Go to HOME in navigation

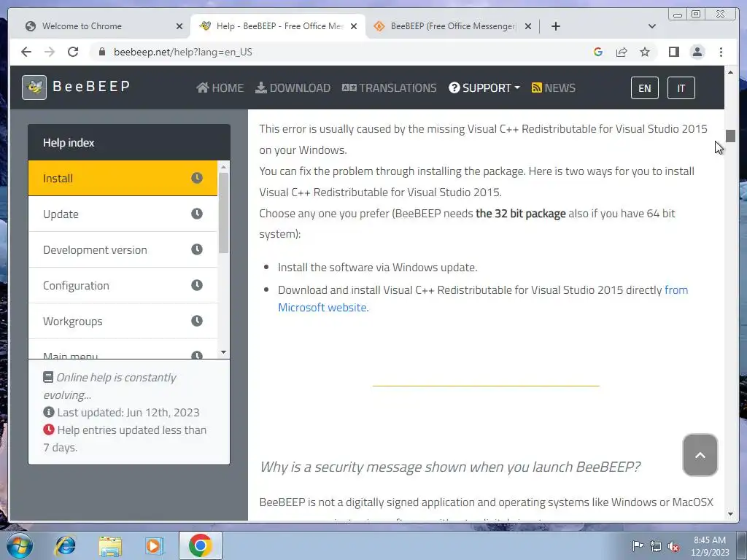220,87
